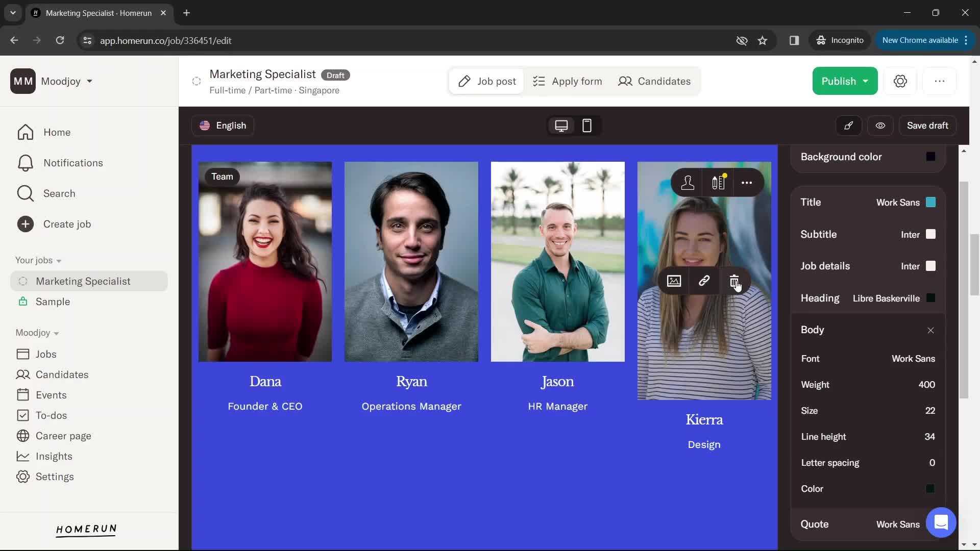Viewport: 980px width, 551px height.
Task: Click the image upload icon on Kierra's card
Action: [x=674, y=280]
